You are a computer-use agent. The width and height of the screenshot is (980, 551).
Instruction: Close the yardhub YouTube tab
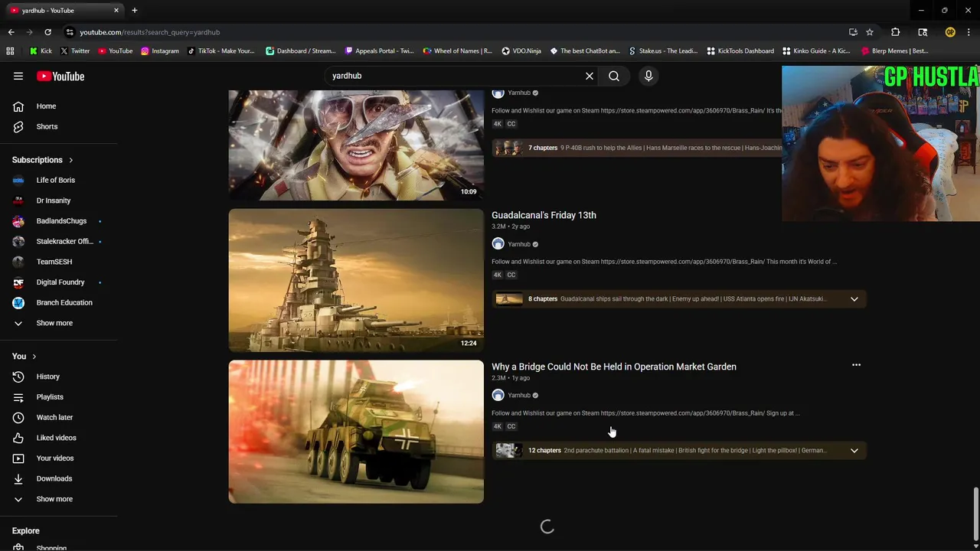[116, 11]
